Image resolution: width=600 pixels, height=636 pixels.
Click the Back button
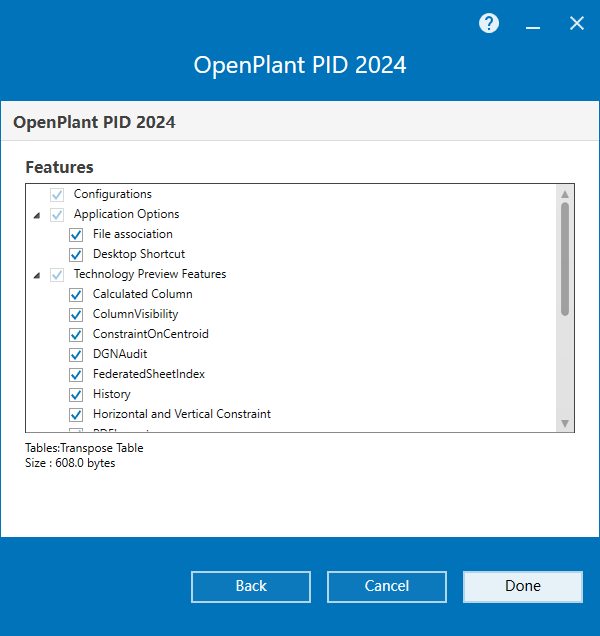pyautogui.click(x=251, y=587)
